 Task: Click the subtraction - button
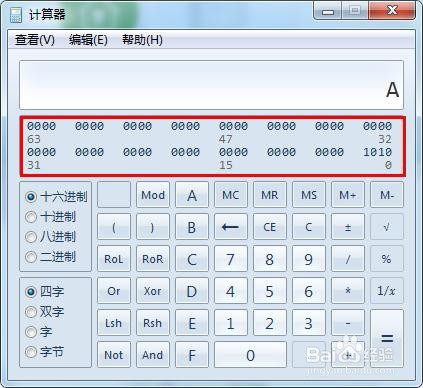tap(348, 323)
